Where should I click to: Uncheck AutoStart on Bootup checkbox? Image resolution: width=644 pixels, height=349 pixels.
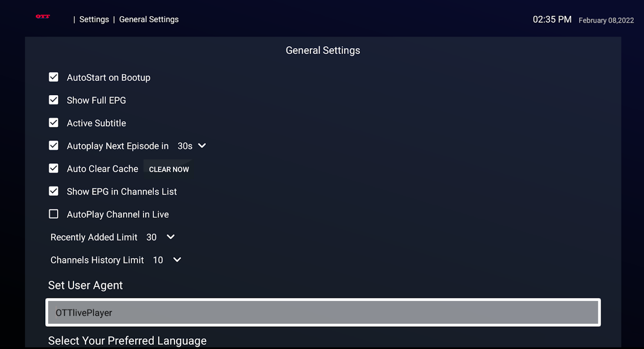coord(54,77)
